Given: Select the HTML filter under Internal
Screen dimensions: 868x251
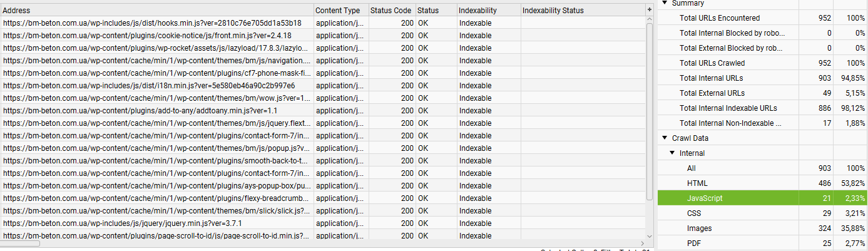Looking at the screenshot, I should [697, 183].
